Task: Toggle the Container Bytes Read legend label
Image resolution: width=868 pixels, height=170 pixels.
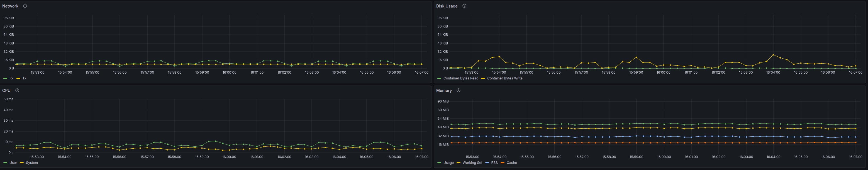Action: point(460,78)
